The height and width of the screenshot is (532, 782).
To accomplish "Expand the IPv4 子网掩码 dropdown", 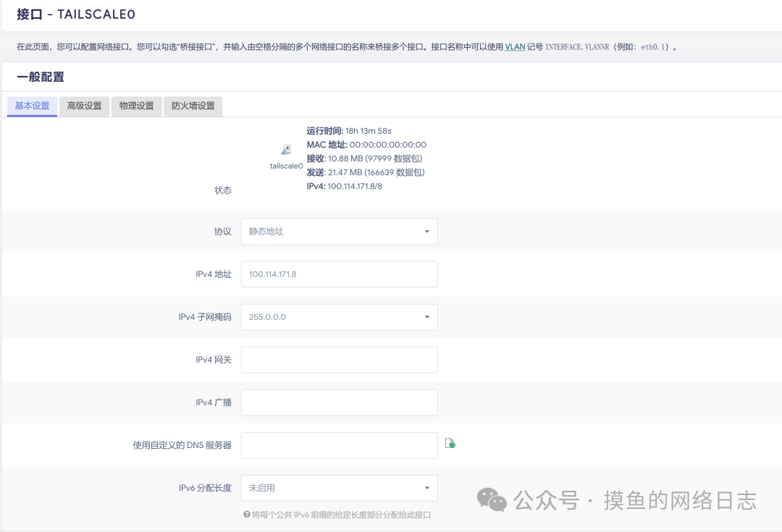I will (339, 317).
